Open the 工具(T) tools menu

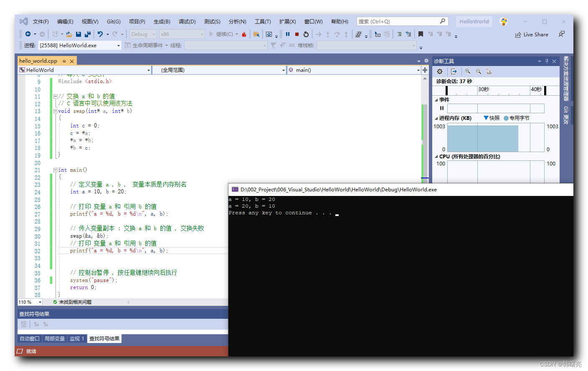click(263, 21)
